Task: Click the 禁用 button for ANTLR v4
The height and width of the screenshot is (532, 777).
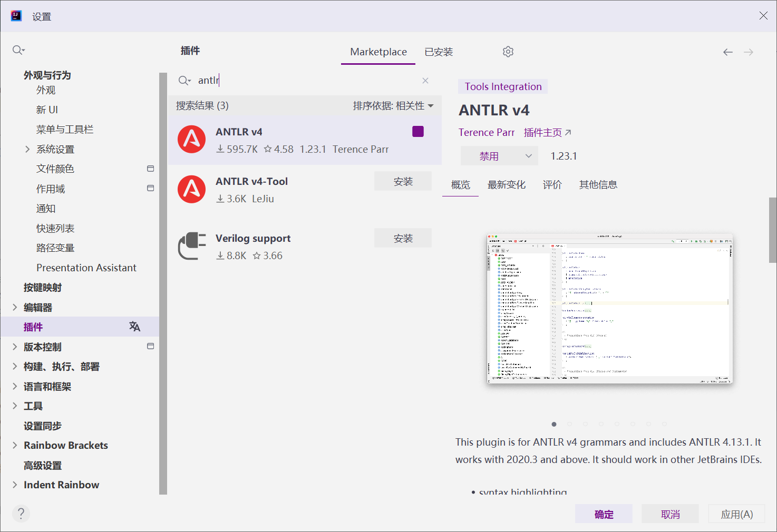Action: coord(489,156)
